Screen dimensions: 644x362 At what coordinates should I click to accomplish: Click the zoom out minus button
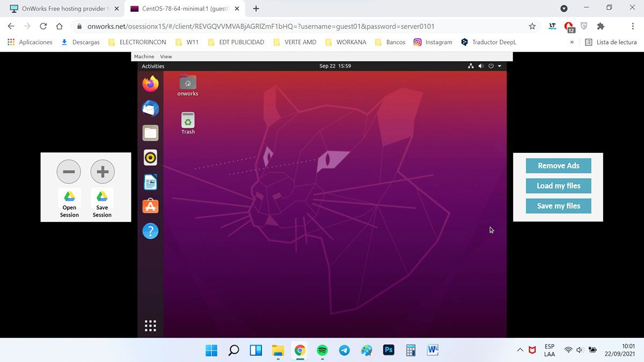[69, 172]
